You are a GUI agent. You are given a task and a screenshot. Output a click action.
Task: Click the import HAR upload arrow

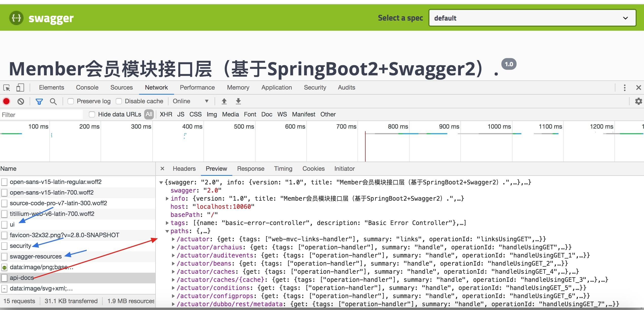(x=224, y=101)
